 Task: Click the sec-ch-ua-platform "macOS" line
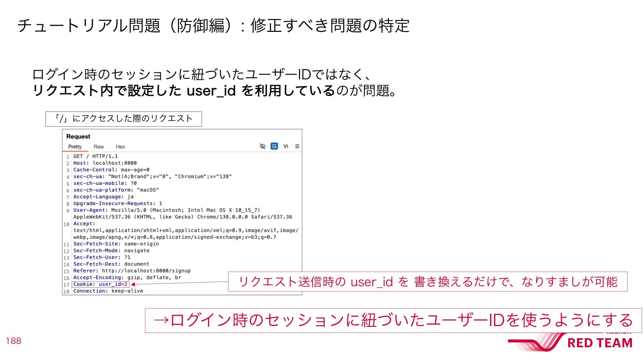[x=116, y=190]
